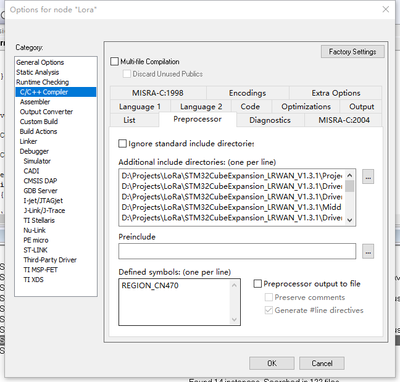The height and width of the screenshot is (382, 400).
Task: Click inside the Preinclude text field
Action: click(237, 251)
